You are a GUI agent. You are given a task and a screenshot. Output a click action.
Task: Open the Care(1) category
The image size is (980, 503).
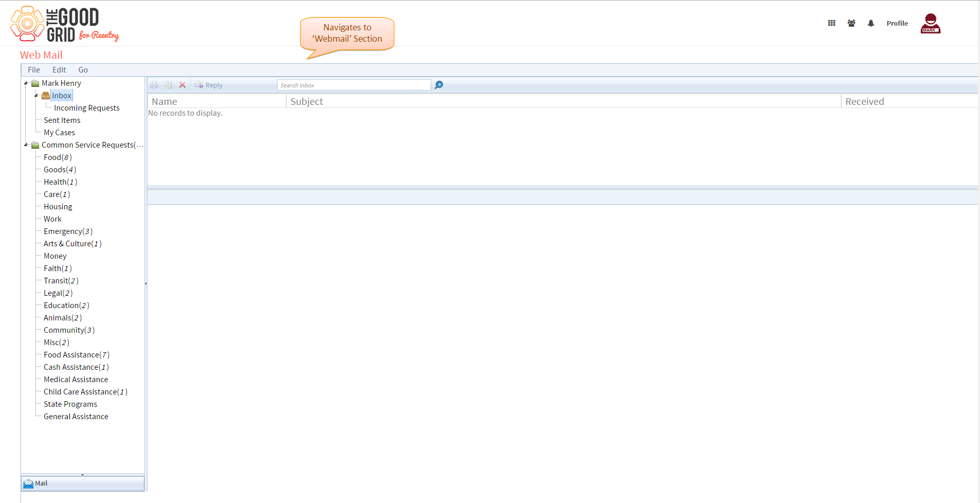pyautogui.click(x=57, y=194)
